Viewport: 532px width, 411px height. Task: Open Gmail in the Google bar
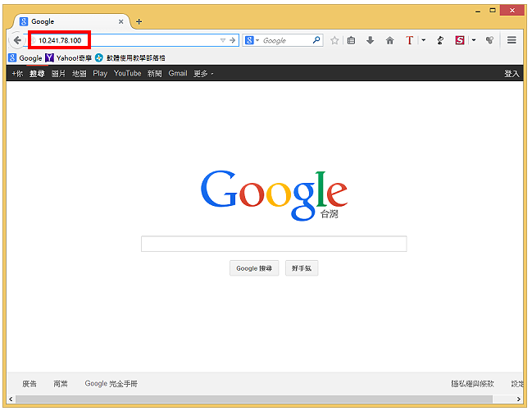click(x=178, y=73)
